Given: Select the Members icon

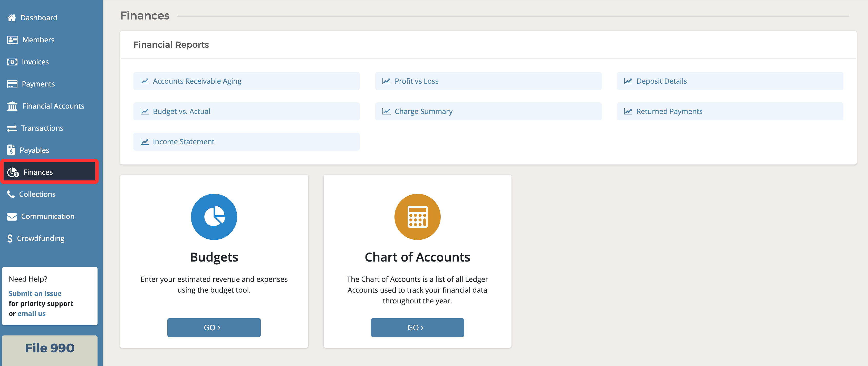Looking at the screenshot, I should (12, 40).
